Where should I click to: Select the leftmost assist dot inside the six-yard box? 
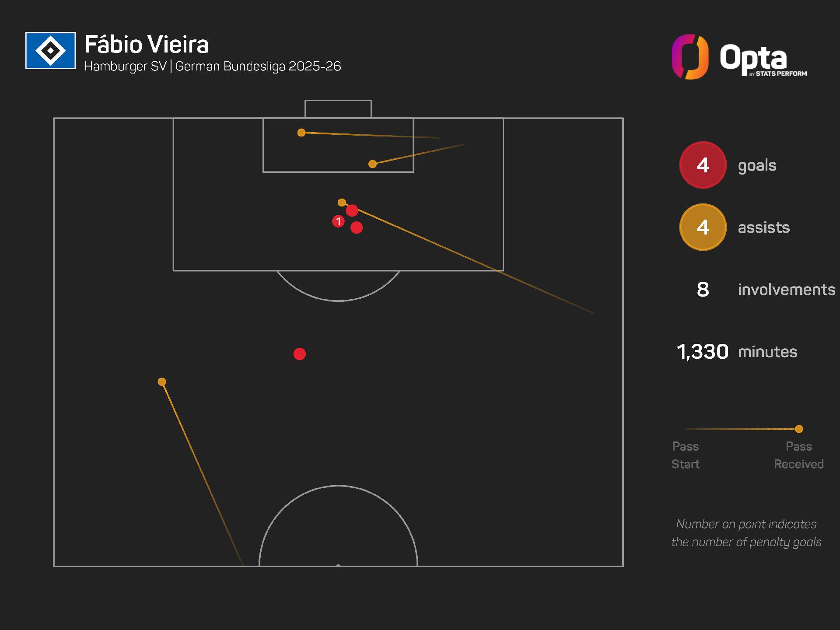(301, 133)
